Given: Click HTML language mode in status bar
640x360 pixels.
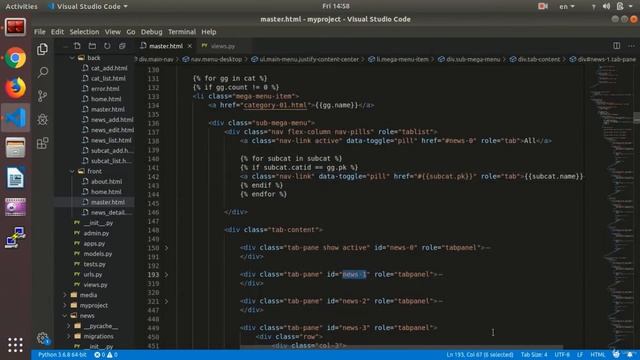Looking at the screenshot, I should [598, 355].
